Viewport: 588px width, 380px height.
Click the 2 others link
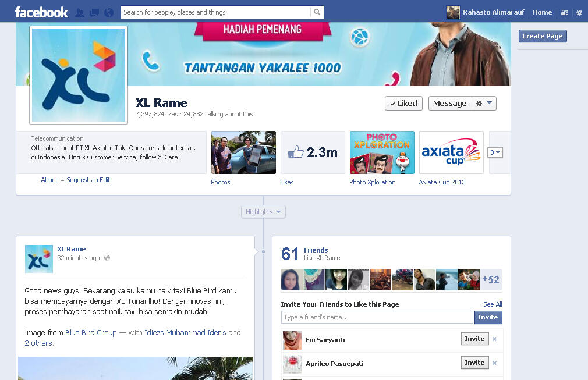tap(39, 343)
